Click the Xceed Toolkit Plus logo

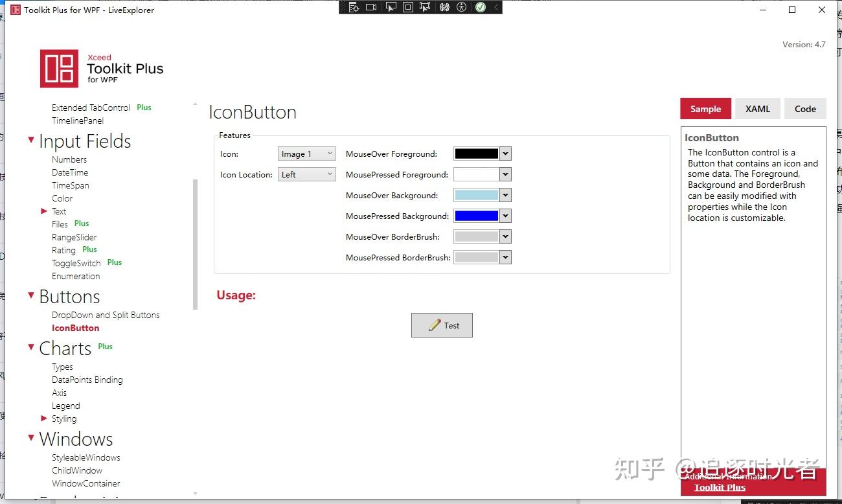[102, 69]
